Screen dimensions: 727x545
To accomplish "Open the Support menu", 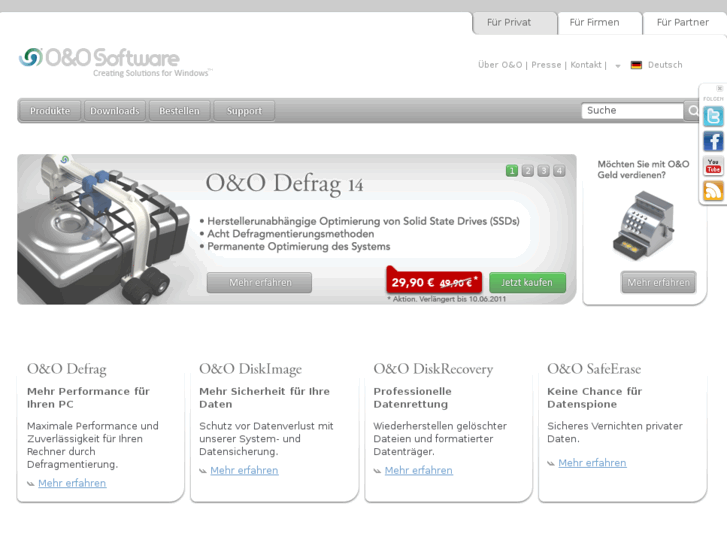I will 244,111.
